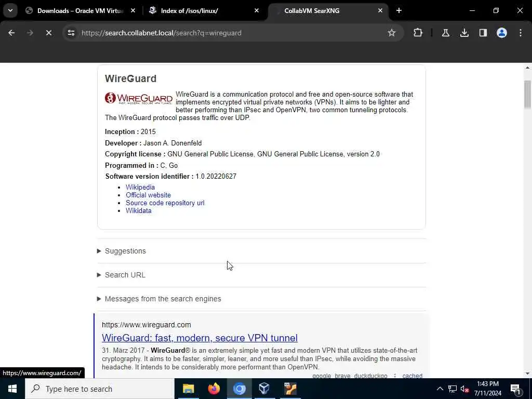Open Chrome three-dot menu
The image size is (532, 399).
pos(521,33)
